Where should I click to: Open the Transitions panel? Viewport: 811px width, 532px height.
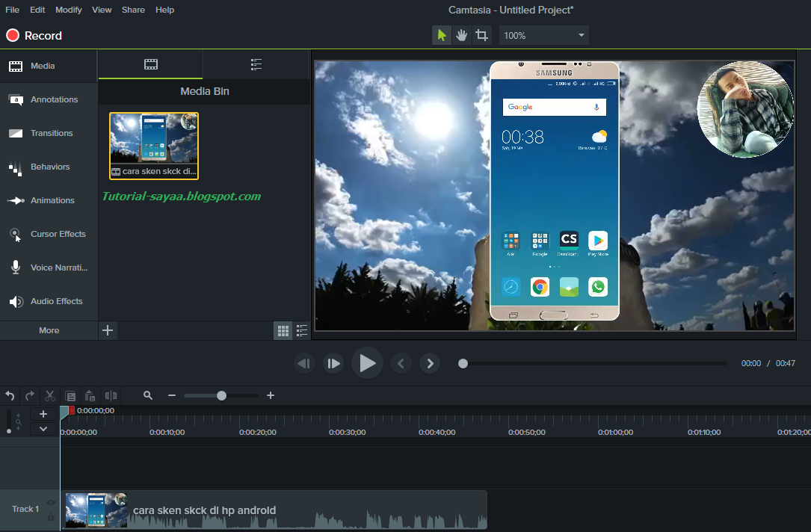pyautogui.click(x=49, y=134)
